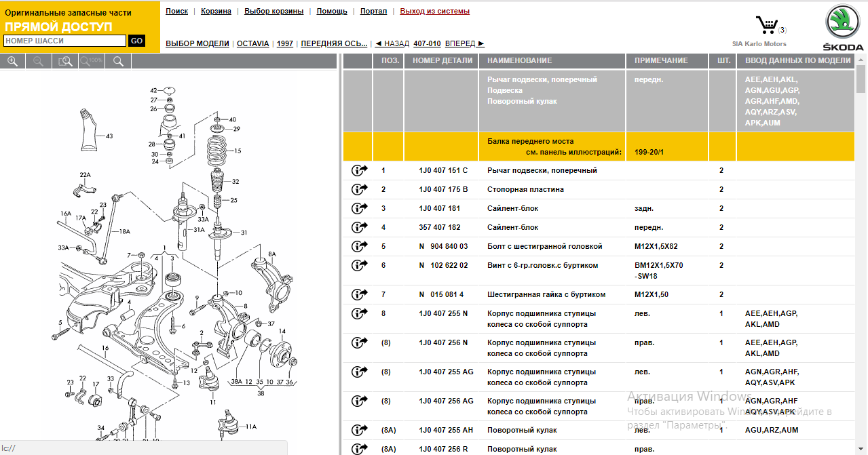Open info for part N 904 840 03
The image size is (868, 455).
pyautogui.click(x=359, y=246)
